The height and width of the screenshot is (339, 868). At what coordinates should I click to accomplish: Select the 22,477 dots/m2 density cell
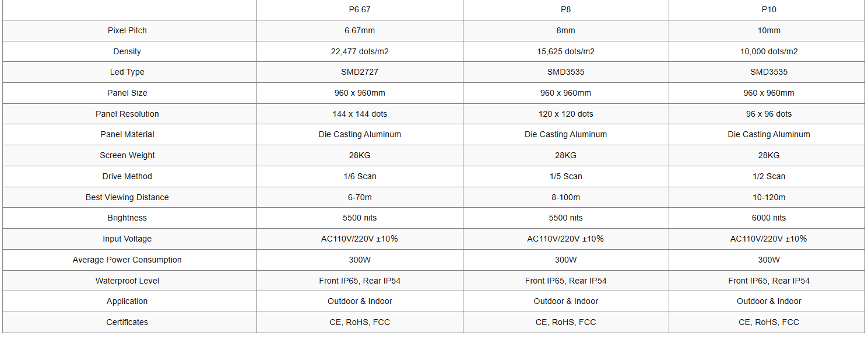tap(360, 51)
